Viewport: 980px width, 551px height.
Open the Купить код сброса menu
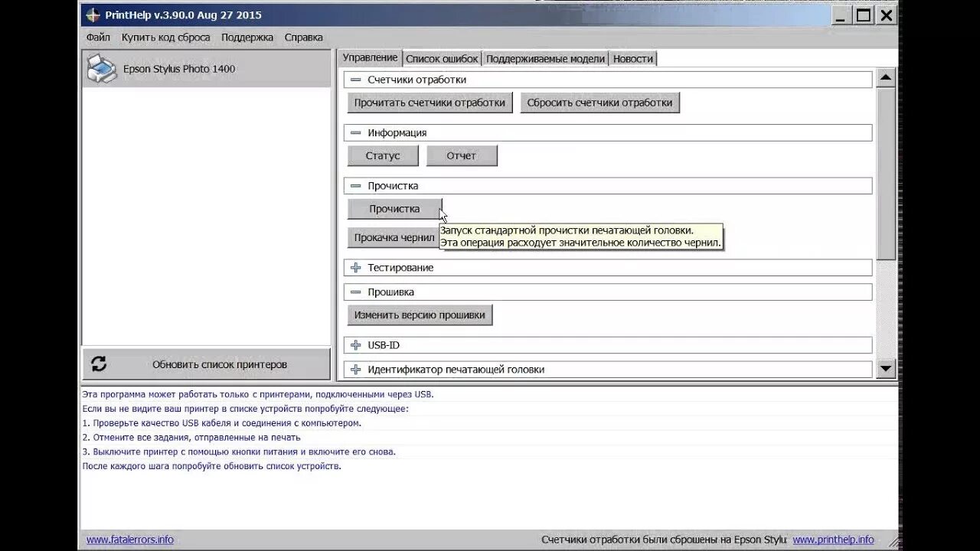point(165,37)
